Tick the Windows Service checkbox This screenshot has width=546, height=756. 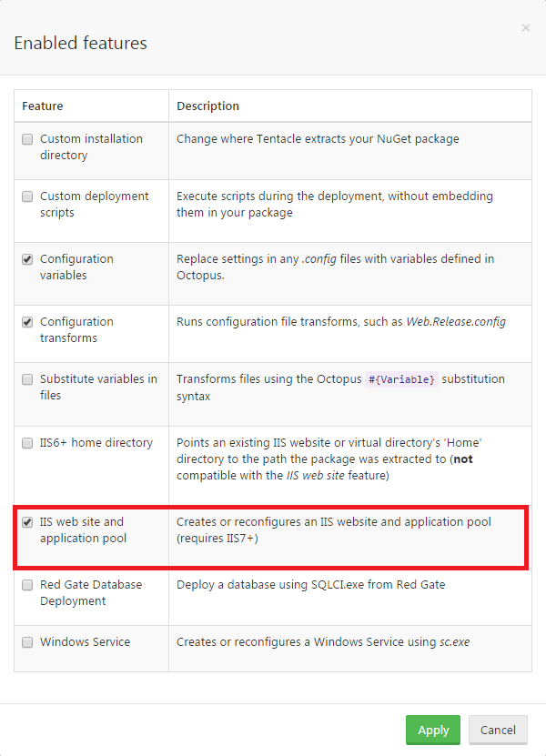click(x=28, y=642)
